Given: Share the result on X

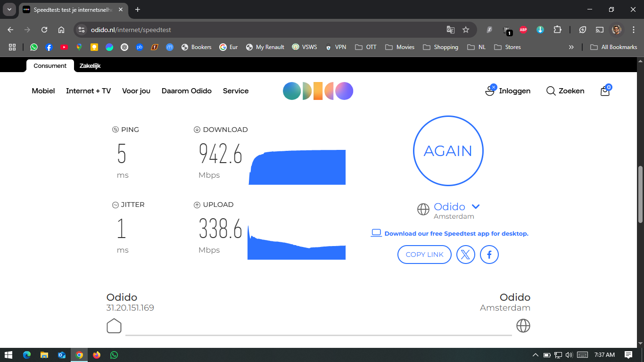Looking at the screenshot, I should pos(465,255).
